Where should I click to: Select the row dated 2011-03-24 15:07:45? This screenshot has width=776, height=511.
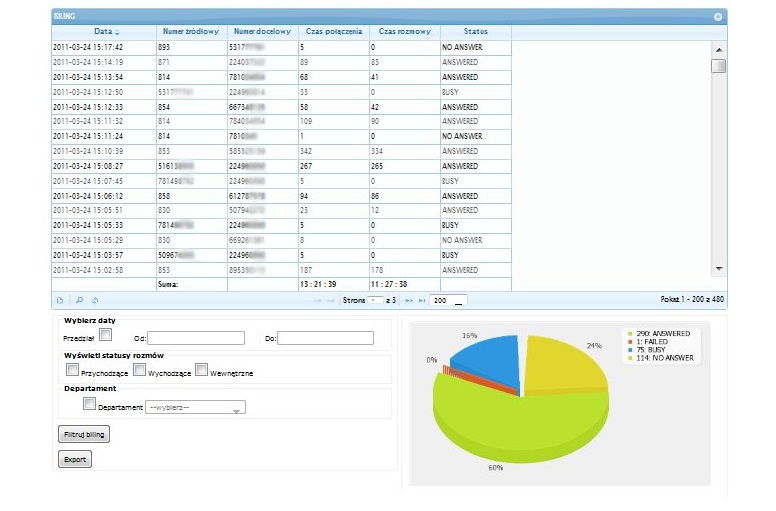(281, 181)
